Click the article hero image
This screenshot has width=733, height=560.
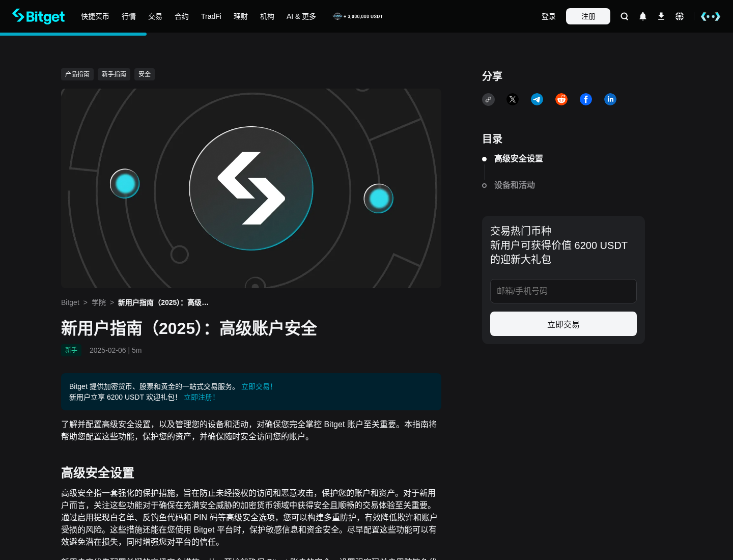pos(251,188)
